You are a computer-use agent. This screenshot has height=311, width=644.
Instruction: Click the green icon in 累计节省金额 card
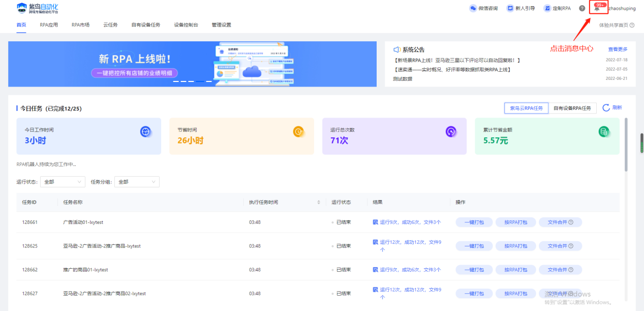tap(604, 132)
